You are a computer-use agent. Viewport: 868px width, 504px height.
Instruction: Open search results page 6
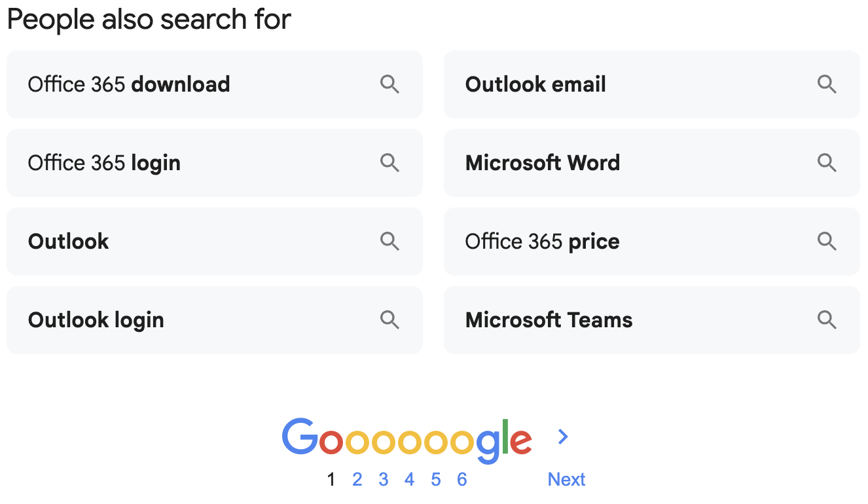(x=462, y=479)
